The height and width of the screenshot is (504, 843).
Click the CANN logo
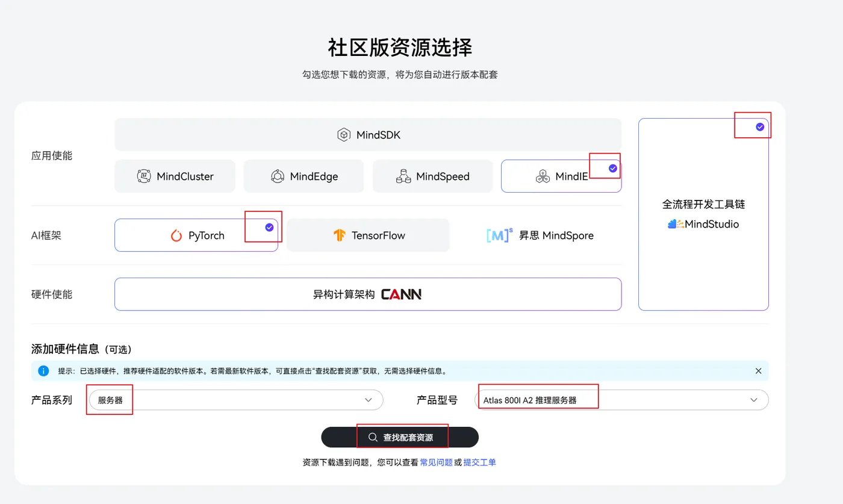pos(401,294)
